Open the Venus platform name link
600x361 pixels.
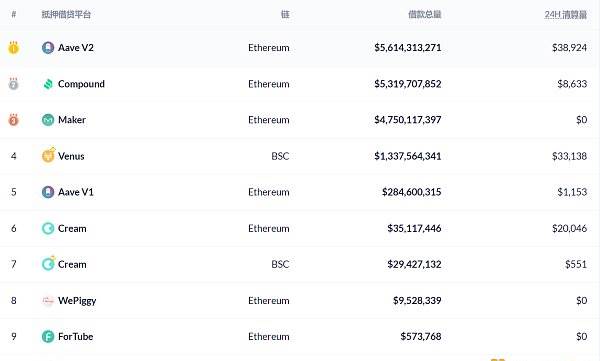(71, 156)
